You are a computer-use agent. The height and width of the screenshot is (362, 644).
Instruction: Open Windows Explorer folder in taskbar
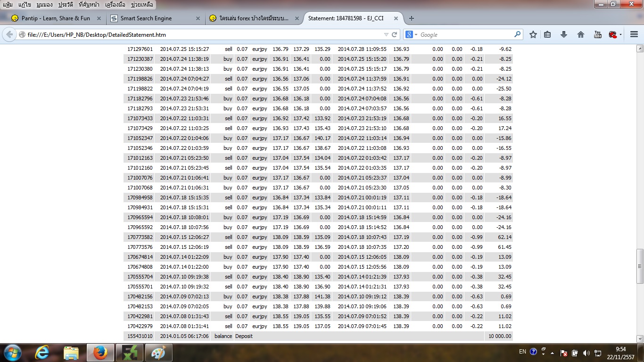71,353
